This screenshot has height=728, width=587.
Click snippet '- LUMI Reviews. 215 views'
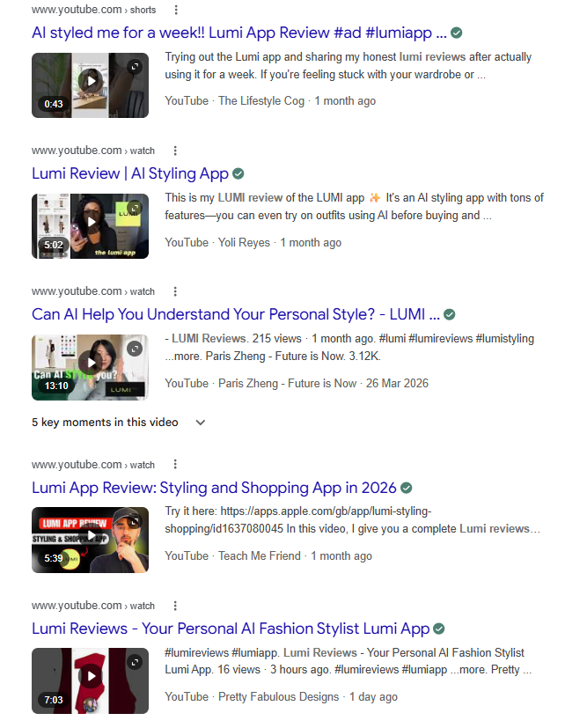pos(349,348)
